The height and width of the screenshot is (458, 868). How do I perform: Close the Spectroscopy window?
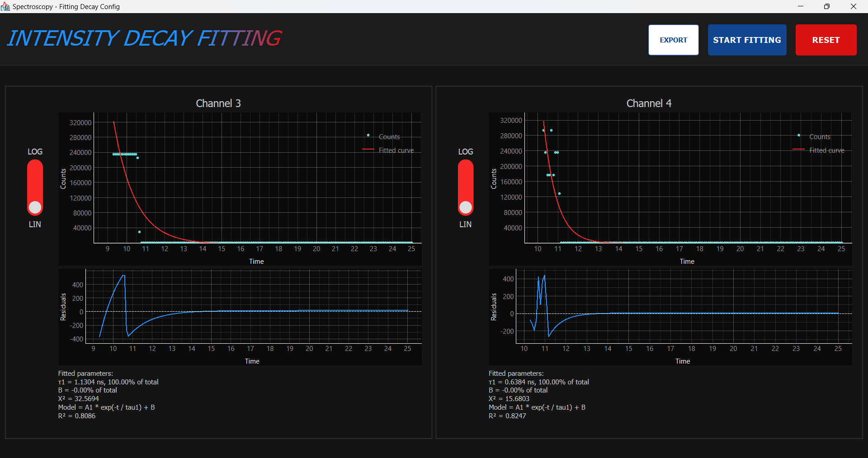click(854, 6)
